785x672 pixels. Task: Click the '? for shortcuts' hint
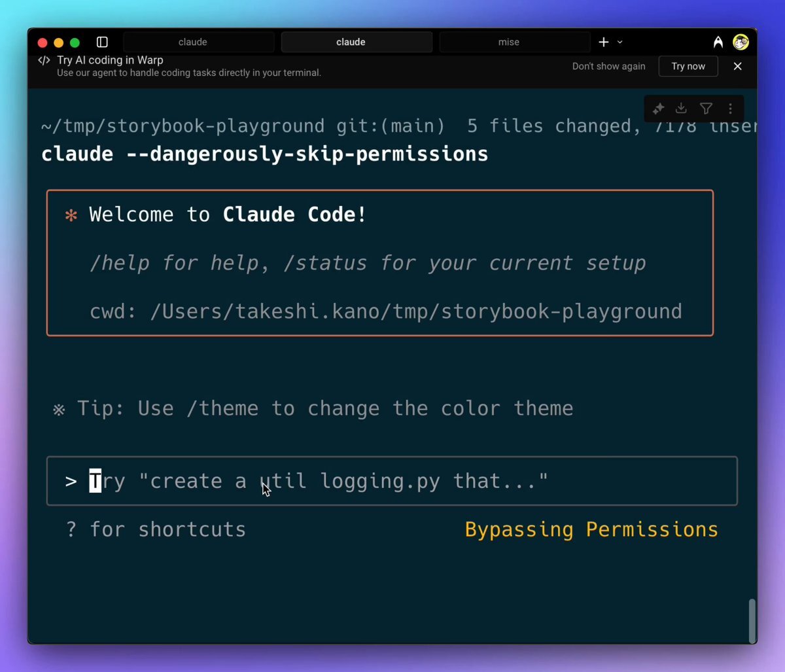point(156,529)
